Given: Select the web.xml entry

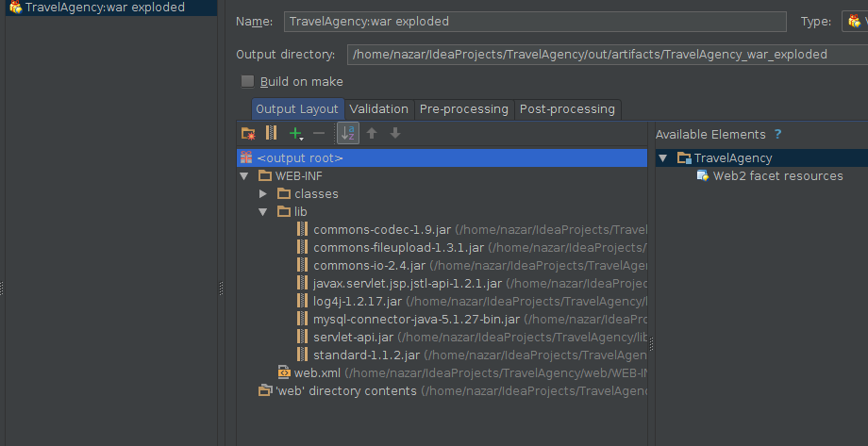Looking at the screenshot, I should 317,373.
